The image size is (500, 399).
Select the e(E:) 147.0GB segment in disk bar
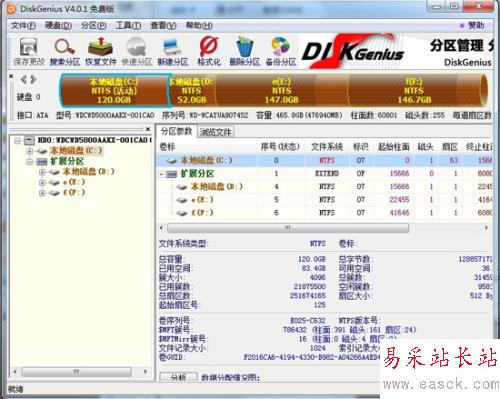281,91
